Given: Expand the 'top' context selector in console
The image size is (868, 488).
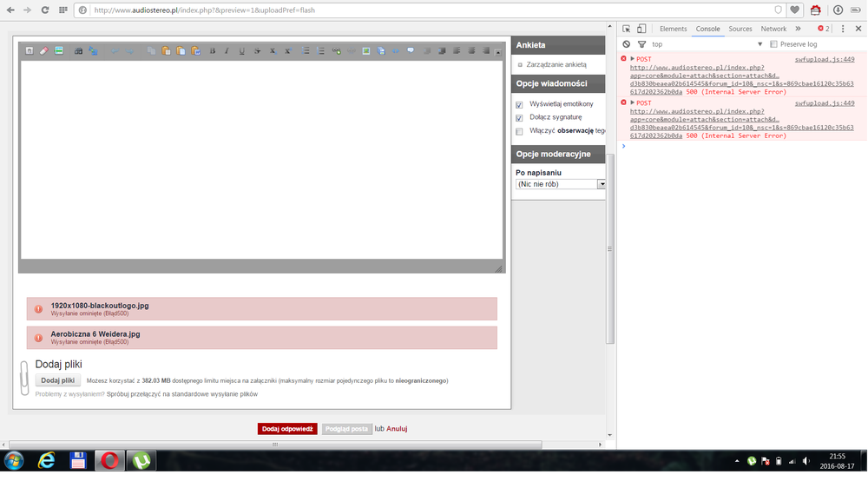Looking at the screenshot, I should (x=759, y=44).
